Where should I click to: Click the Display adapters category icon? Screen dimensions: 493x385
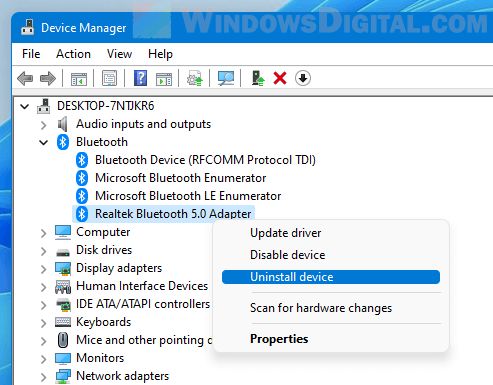coord(63,269)
